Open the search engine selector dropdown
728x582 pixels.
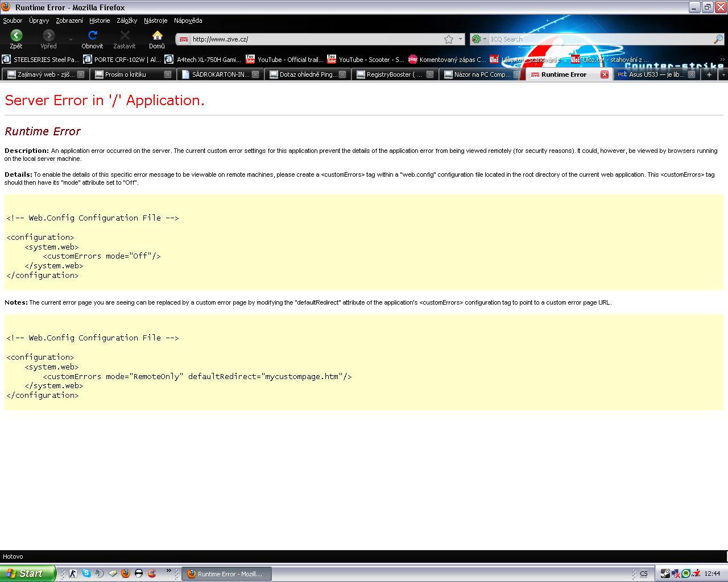click(479, 39)
